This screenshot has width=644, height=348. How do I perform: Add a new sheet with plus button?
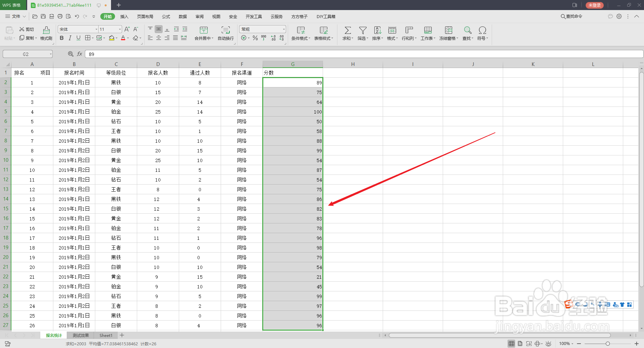pos(122,335)
